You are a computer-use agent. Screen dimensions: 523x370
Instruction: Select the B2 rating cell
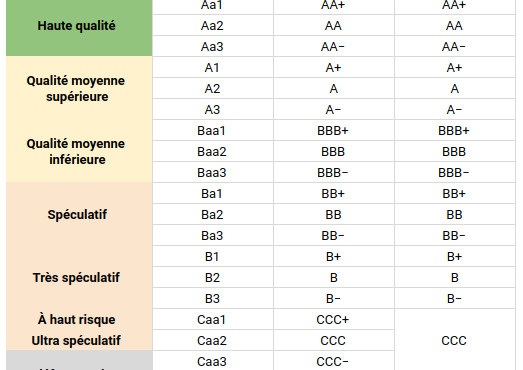point(213,278)
